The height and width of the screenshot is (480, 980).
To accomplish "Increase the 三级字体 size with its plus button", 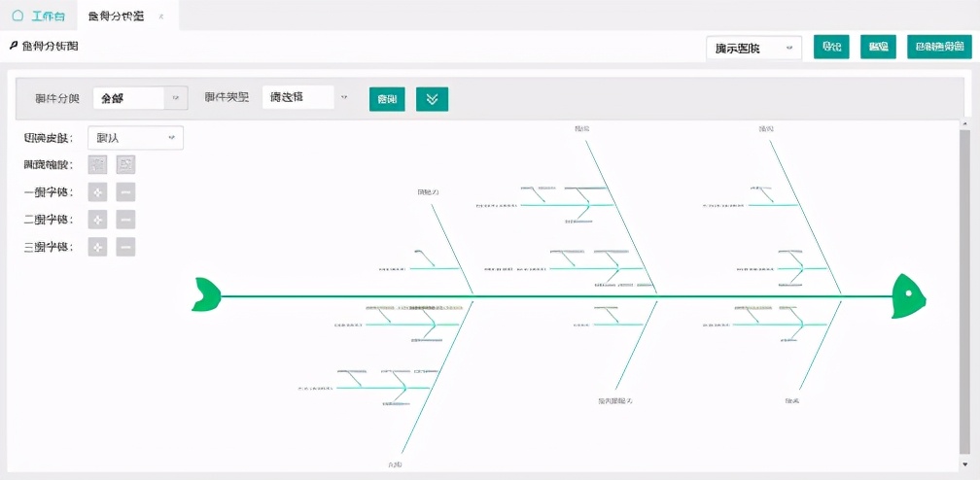I will (x=97, y=247).
